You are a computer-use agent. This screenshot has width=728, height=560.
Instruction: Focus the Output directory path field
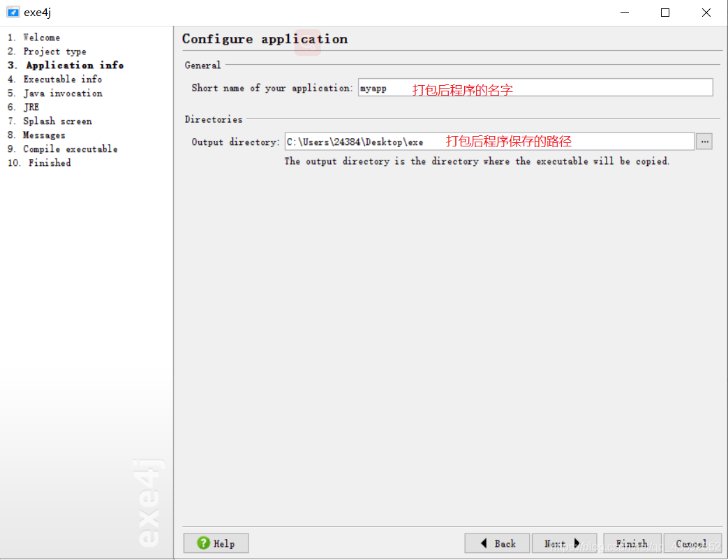pos(490,142)
